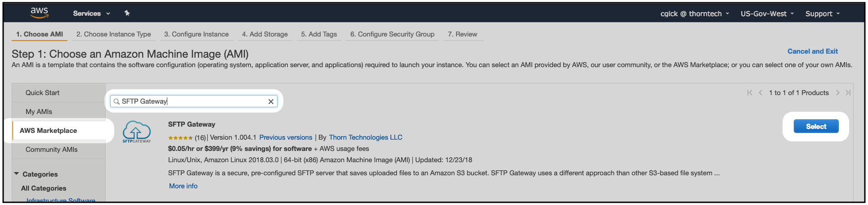The height and width of the screenshot is (205, 868).
Task: Open the Services dropdown menu
Action: (x=91, y=14)
